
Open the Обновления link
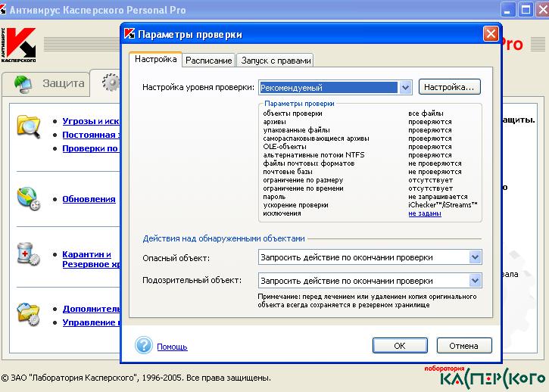pos(89,199)
